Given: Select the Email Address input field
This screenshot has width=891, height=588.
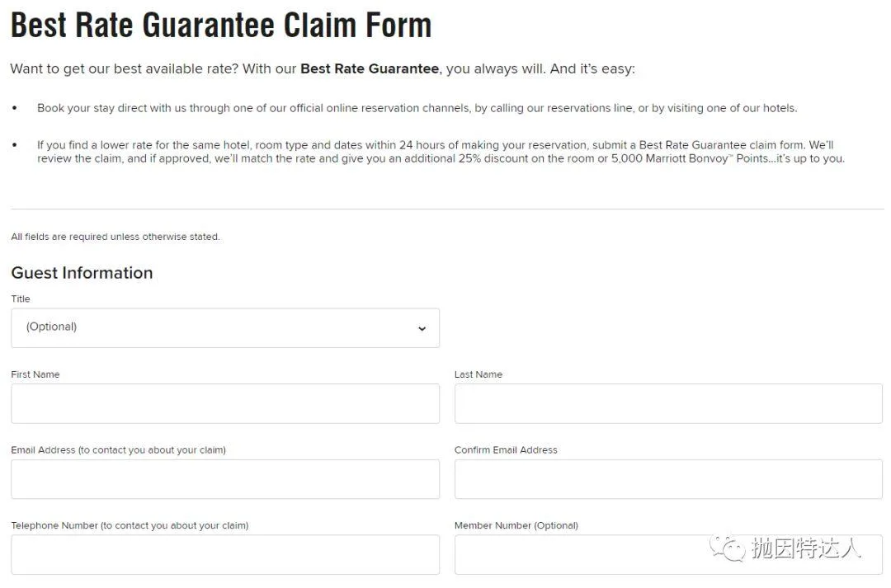Looking at the screenshot, I should [x=224, y=479].
